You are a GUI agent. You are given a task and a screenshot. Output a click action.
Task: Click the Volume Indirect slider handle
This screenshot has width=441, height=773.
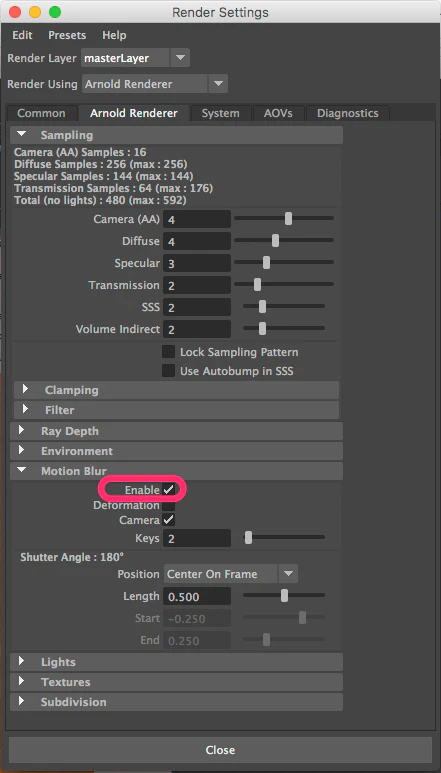pyautogui.click(x=262, y=328)
